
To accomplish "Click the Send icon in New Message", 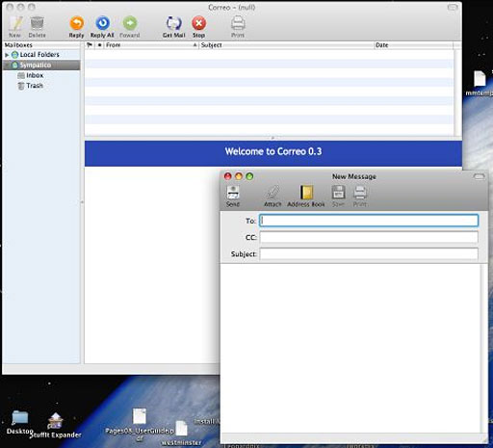I will 233,193.
